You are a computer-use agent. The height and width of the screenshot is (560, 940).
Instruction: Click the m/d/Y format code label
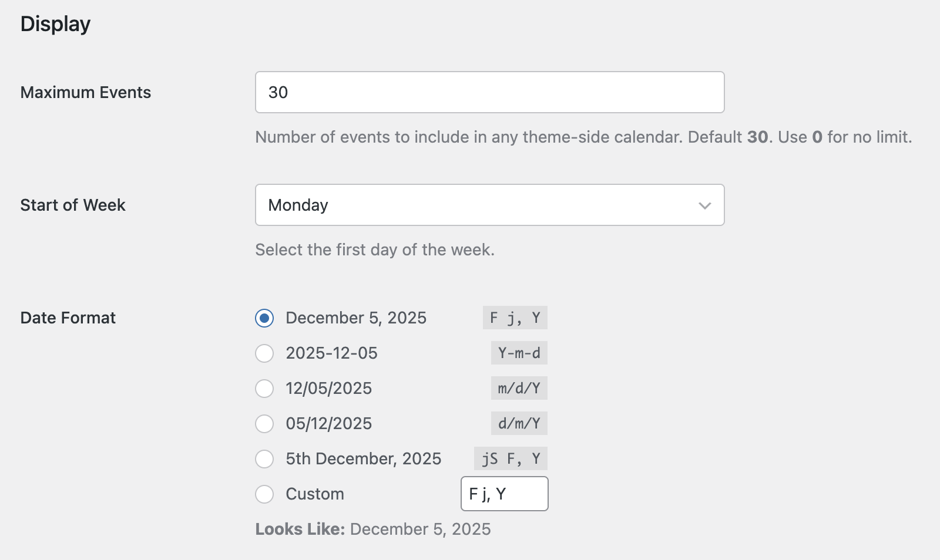point(519,388)
